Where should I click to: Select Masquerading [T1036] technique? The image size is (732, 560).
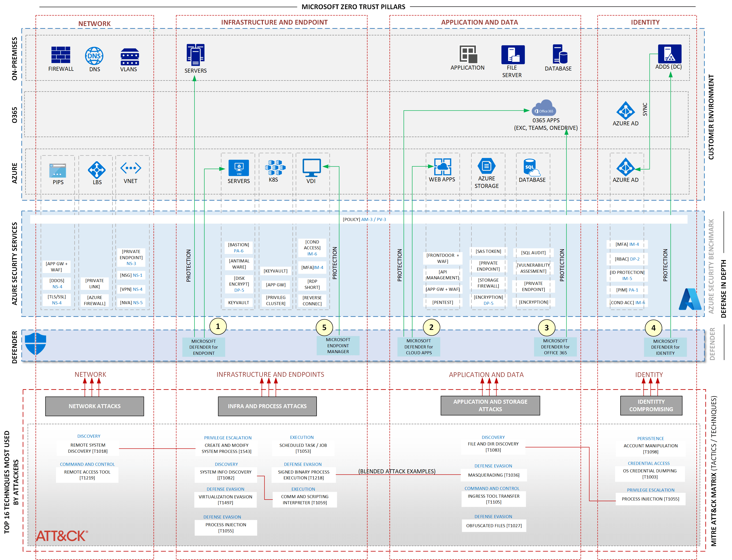pos(494,475)
